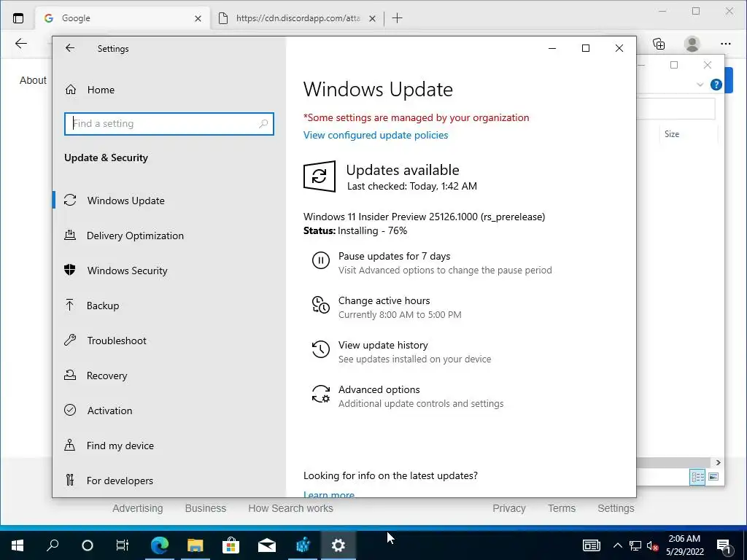747x560 pixels.
Task: Click the pause icon beside Pause updates
Action: tap(321, 260)
